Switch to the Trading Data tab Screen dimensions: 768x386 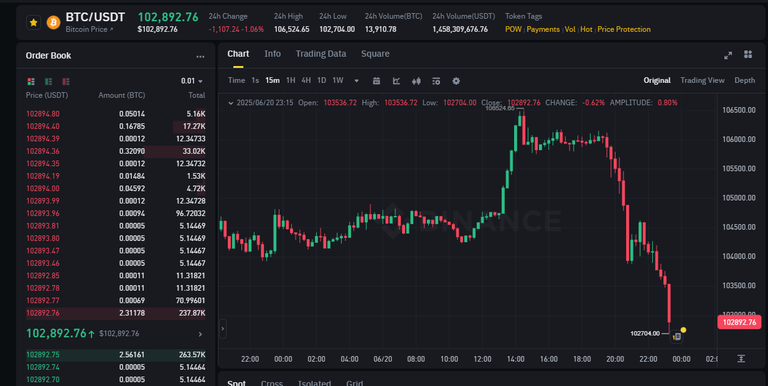[x=321, y=54]
